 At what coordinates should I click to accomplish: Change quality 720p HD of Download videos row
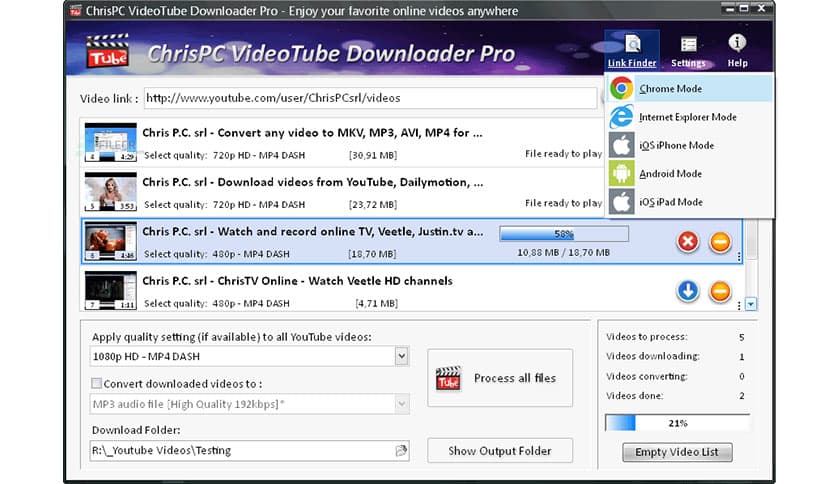[259, 205]
